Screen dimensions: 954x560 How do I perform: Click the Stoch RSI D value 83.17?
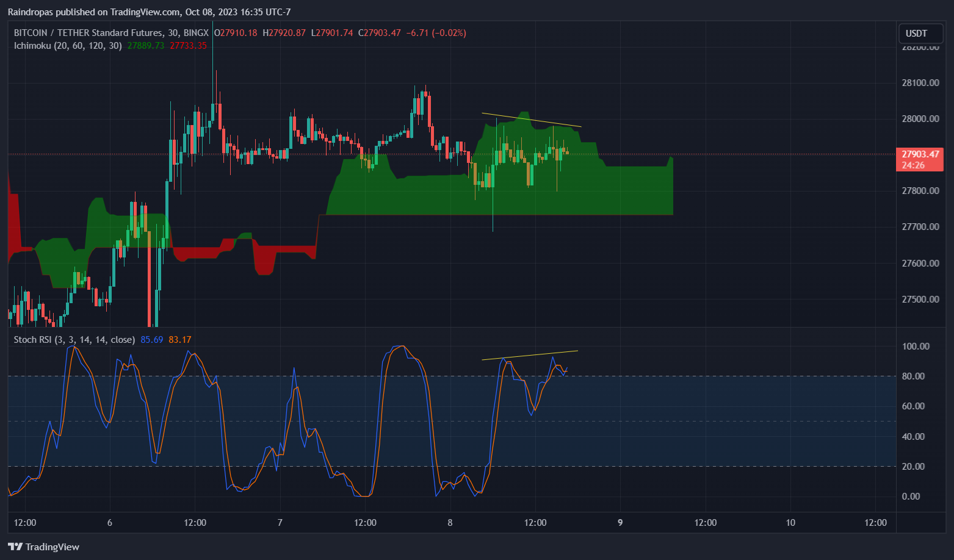[180, 340]
